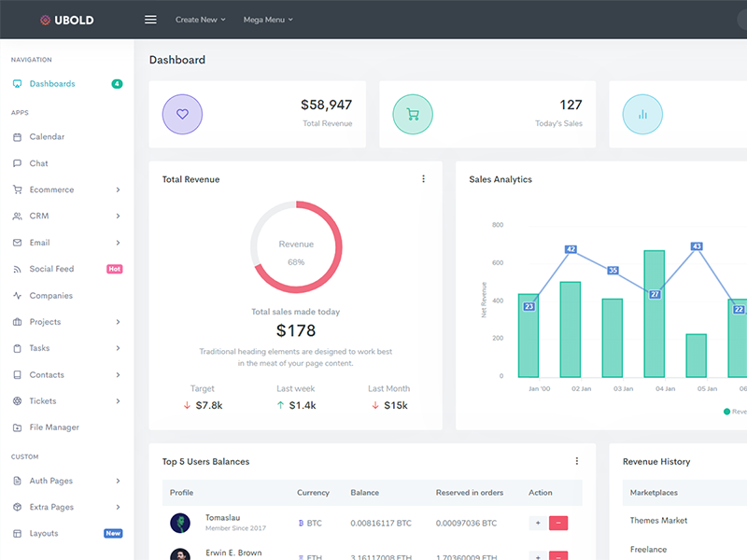The height and width of the screenshot is (560, 747).
Task: Click the 04 Jan revenue bar
Action: tap(655, 314)
